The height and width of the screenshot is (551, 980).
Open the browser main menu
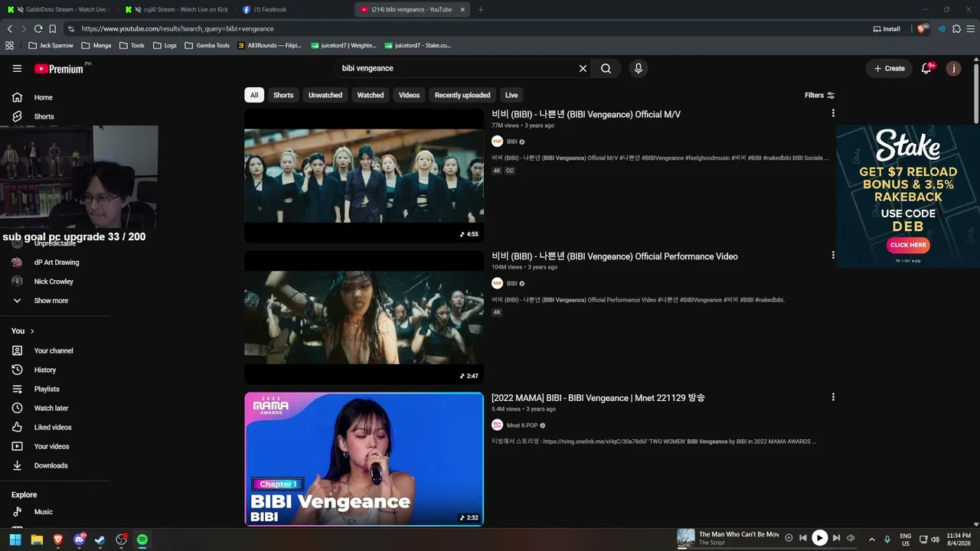point(969,28)
